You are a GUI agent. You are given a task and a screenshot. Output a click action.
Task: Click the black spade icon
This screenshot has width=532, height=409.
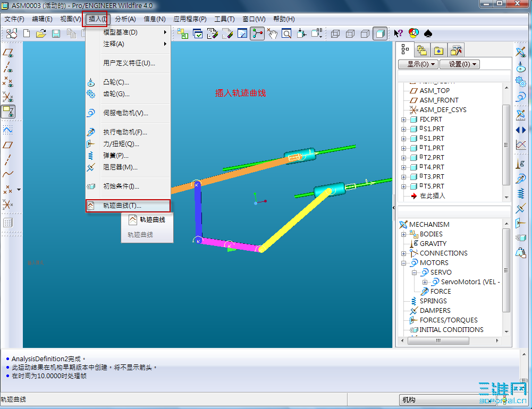pos(428,33)
